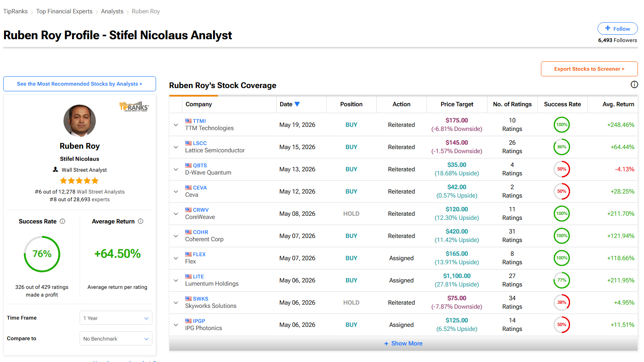Click TTMI 100% success rate circle
Viewport: 644px width, 362px height.
click(x=562, y=125)
